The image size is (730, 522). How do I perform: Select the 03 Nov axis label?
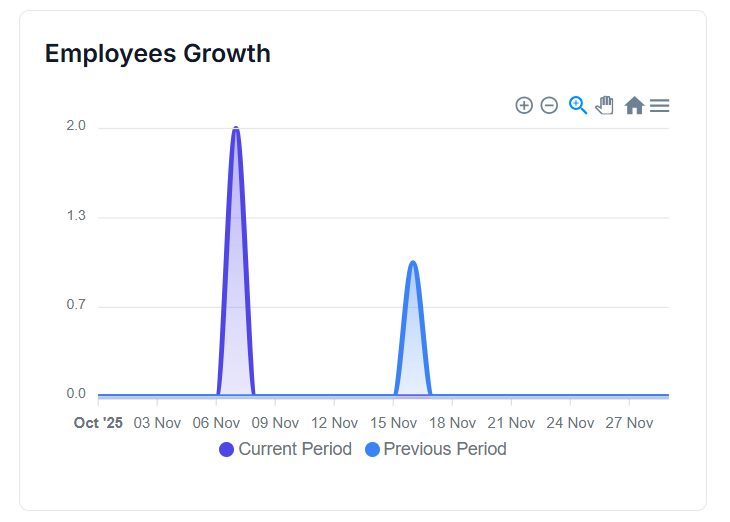157,423
